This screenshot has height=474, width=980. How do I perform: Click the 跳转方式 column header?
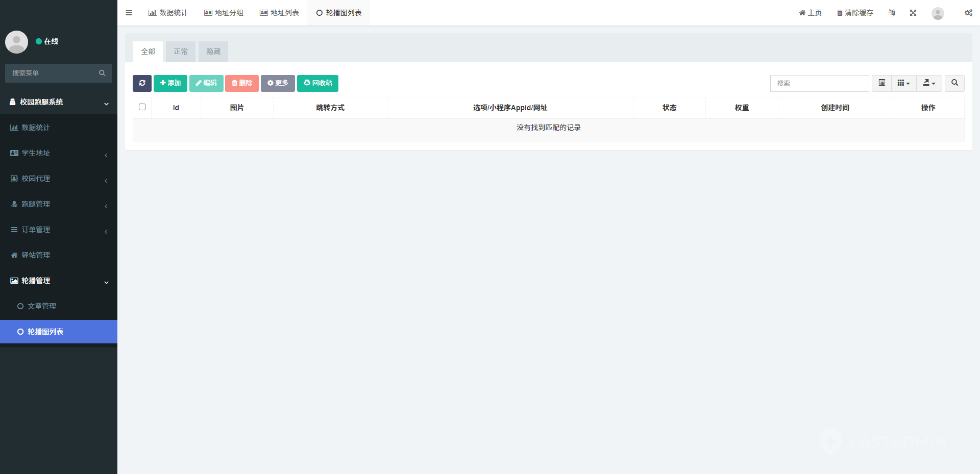pos(330,108)
